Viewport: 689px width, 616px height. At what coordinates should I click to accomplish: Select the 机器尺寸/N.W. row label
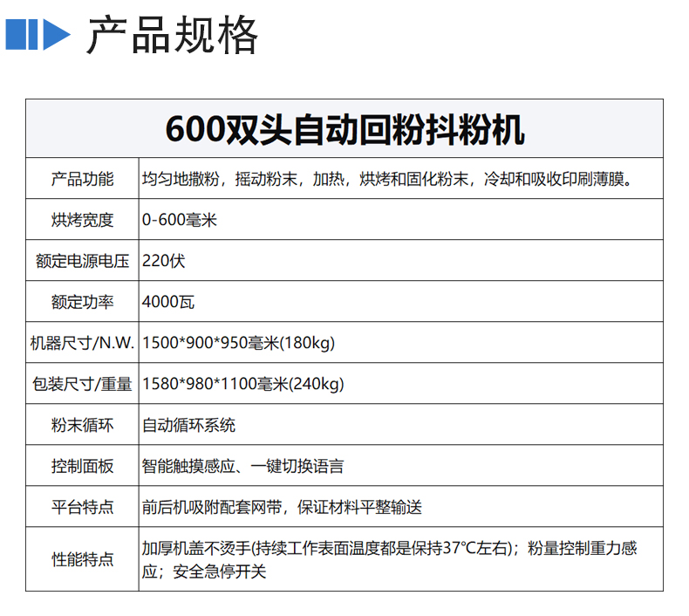(82, 343)
